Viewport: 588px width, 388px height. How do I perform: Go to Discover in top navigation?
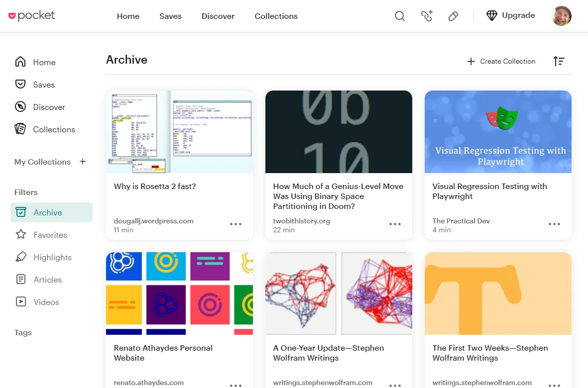point(218,16)
